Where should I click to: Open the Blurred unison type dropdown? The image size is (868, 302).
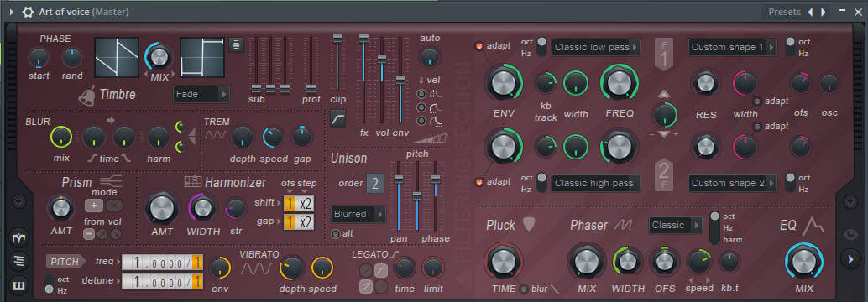358,214
